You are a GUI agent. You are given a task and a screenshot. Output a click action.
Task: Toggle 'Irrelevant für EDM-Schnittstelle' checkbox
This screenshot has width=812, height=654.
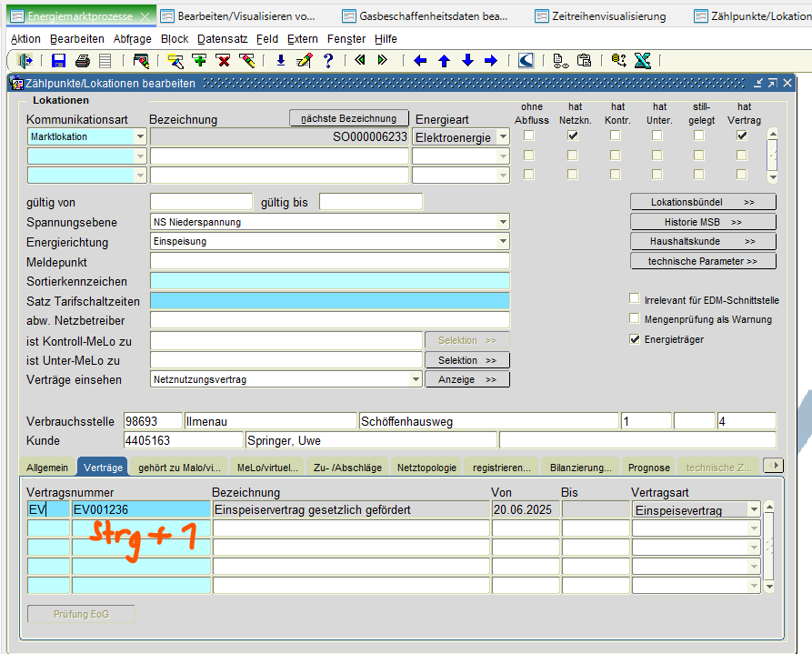635,299
